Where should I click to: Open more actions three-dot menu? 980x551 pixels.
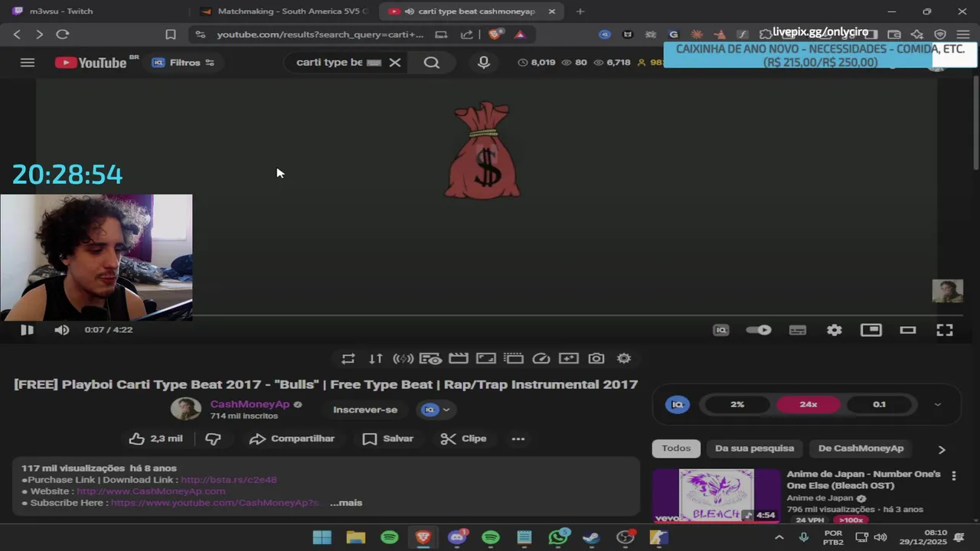click(518, 439)
